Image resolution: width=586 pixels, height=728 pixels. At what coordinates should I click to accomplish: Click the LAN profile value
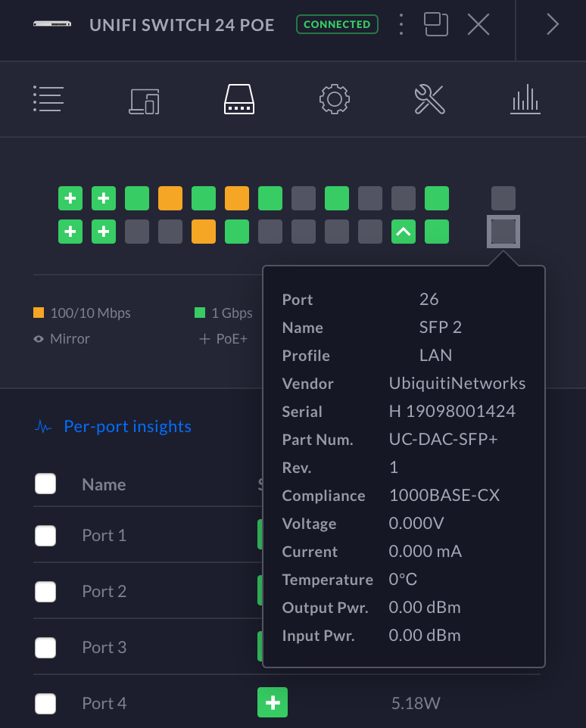tap(435, 355)
